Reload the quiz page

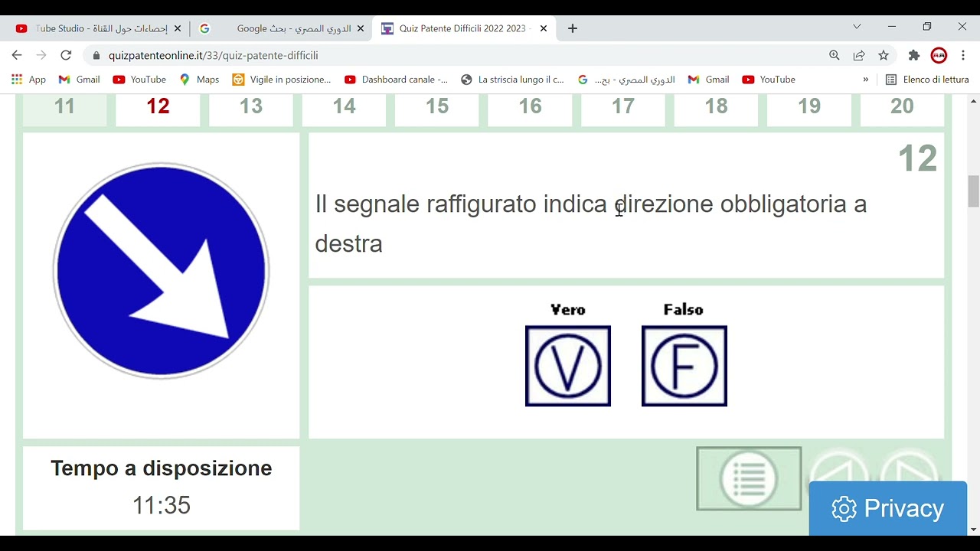click(x=66, y=55)
